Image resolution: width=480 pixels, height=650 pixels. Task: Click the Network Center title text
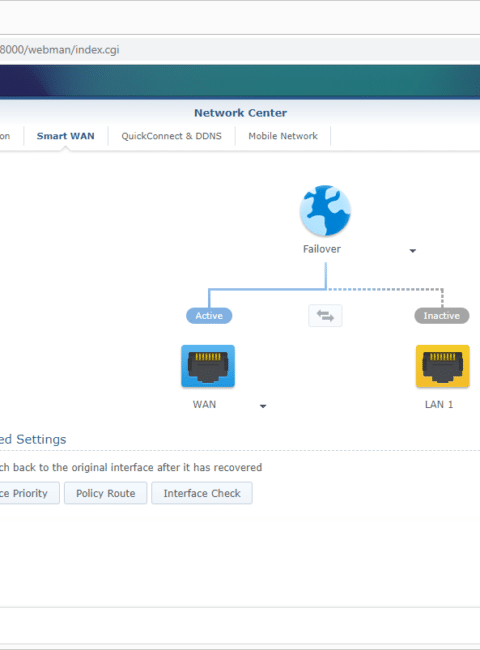(240, 113)
